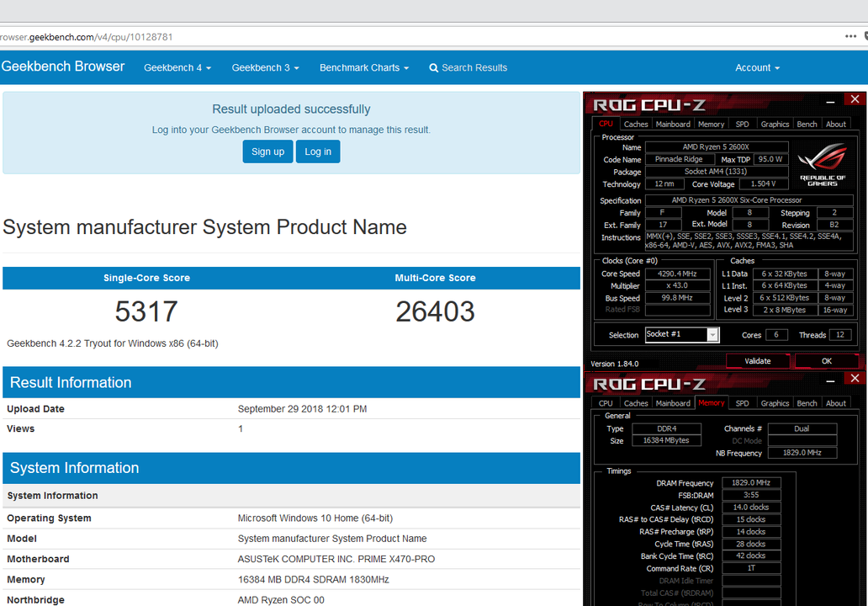Close the upper ROG CPU-Z window
The width and height of the screenshot is (868, 606).
click(855, 99)
